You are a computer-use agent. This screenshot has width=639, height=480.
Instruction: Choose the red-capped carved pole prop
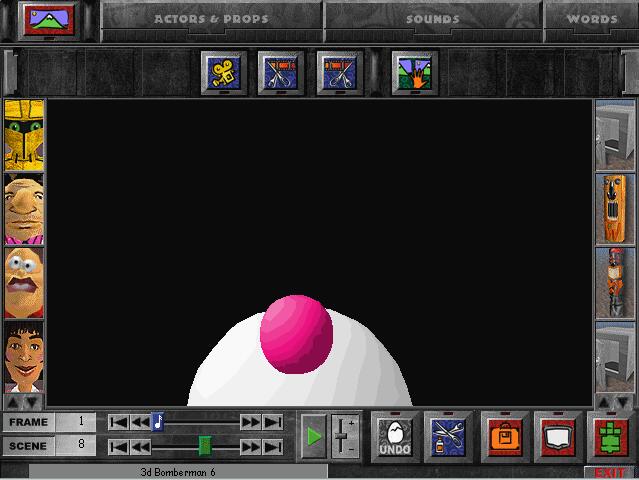[x=615, y=283]
